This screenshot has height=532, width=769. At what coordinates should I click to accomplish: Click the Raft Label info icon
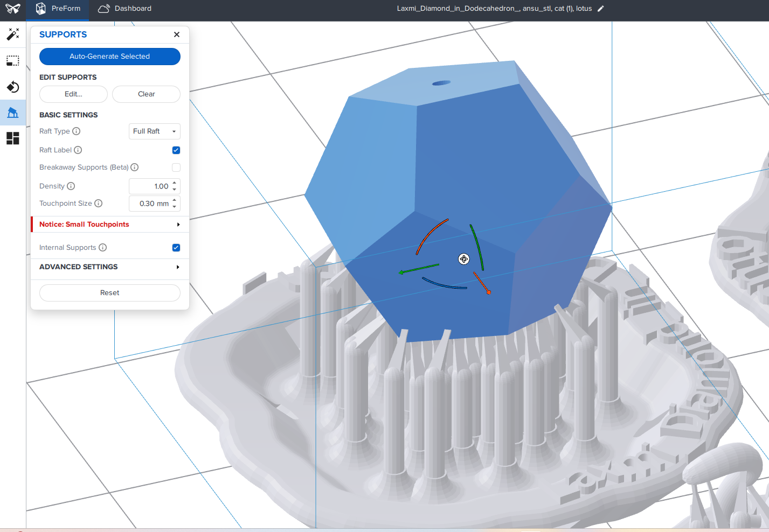click(x=78, y=150)
